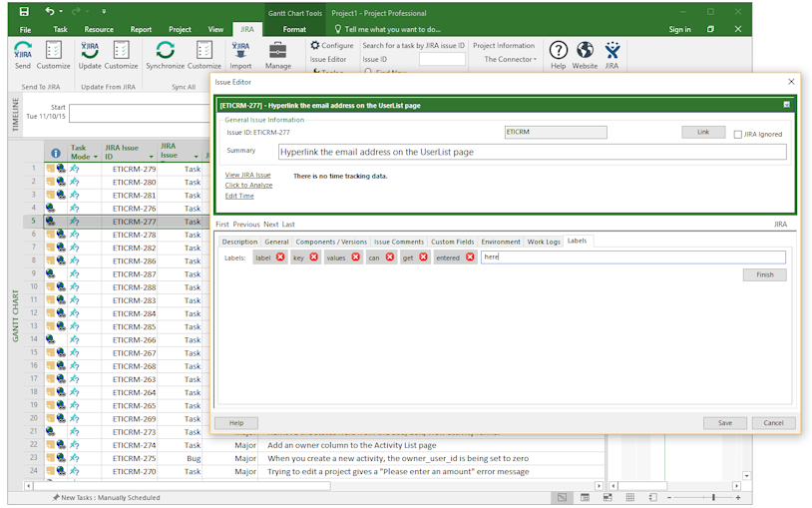
Task: Go to Next issue
Action: click(271, 225)
